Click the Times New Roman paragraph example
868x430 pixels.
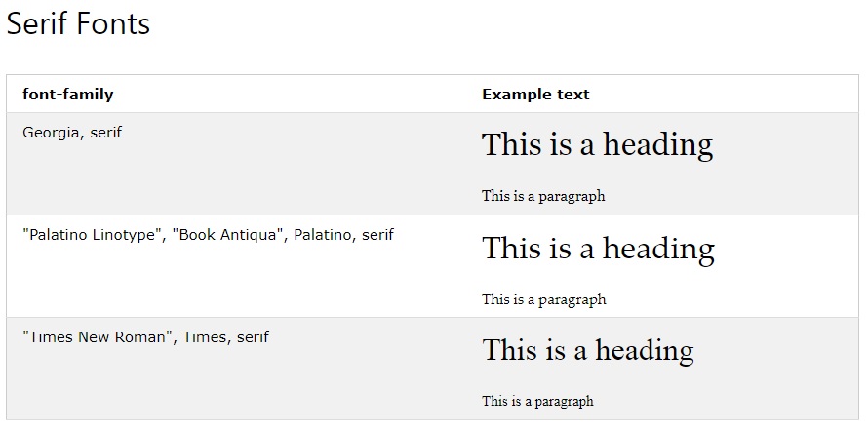[x=537, y=401]
